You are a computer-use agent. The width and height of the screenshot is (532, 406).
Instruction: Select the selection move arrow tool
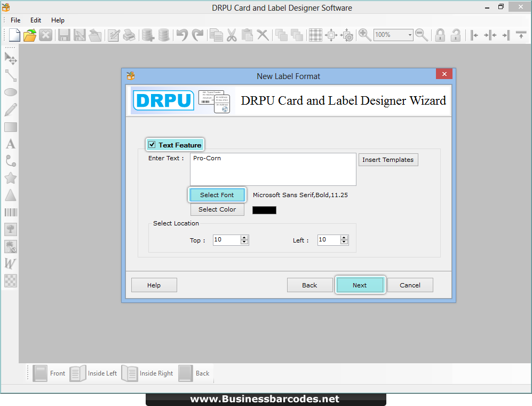(x=11, y=59)
